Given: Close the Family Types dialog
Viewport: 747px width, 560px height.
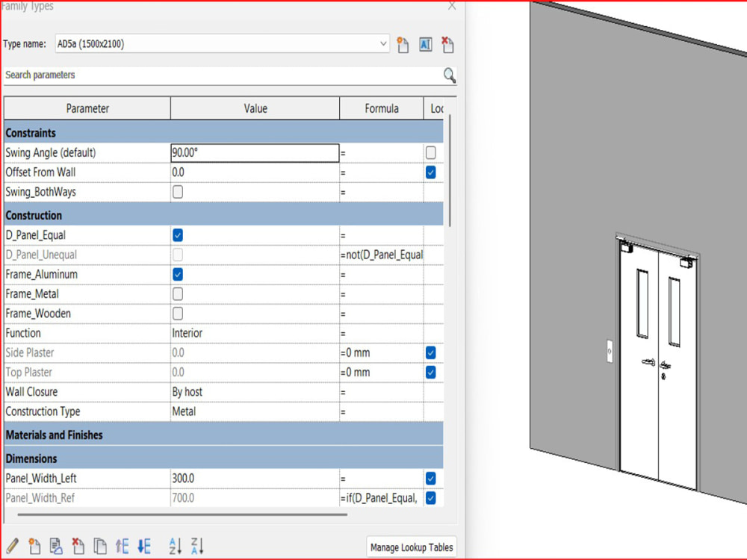Looking at the screenshot, I should pyautogui.click(x=452, y=6).
